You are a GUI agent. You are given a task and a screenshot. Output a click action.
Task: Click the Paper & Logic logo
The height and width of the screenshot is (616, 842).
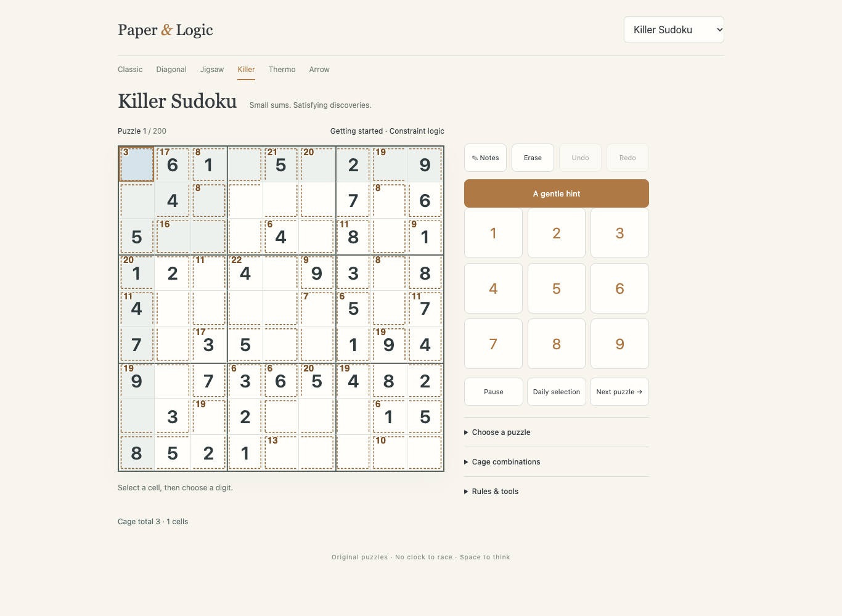click(165, 30)
